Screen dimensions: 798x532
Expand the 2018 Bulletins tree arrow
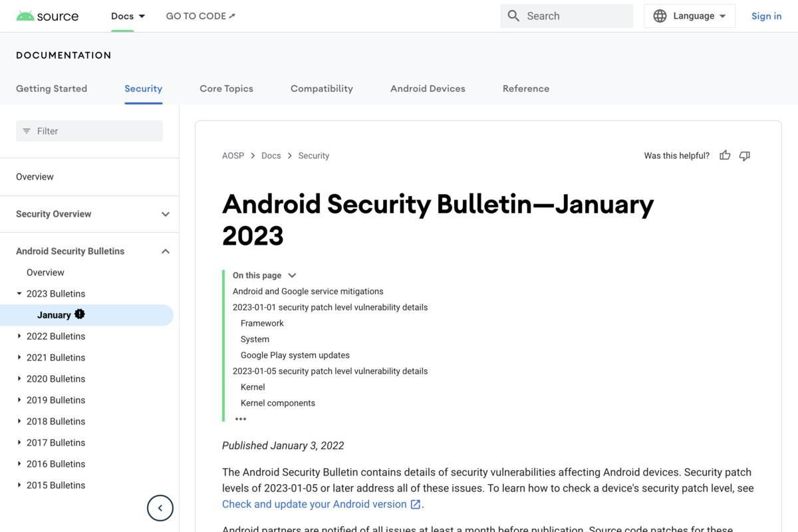[19, 421]
